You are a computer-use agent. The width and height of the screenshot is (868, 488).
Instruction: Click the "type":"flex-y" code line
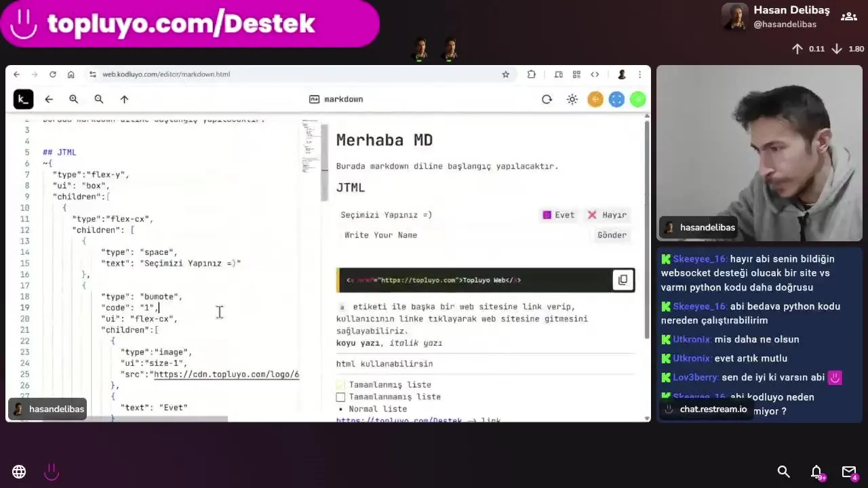click(x=91, y=175)
